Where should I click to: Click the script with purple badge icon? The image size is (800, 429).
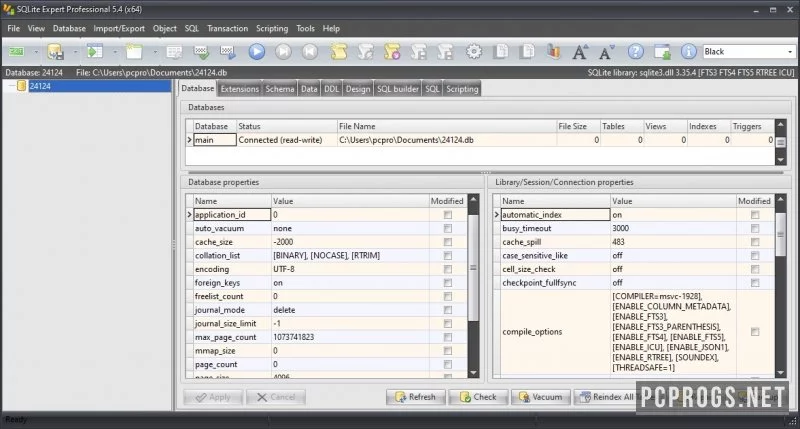pos(392,52)
